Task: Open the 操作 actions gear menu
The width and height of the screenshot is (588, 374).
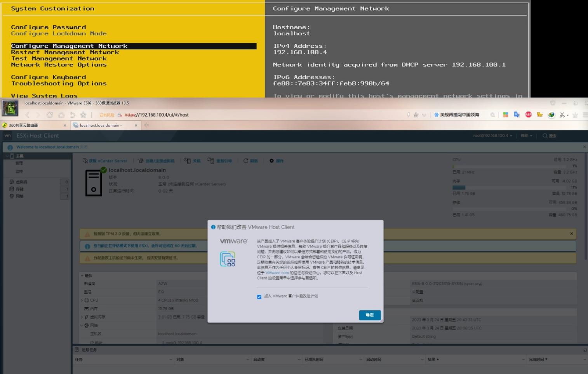Action: 277,161
